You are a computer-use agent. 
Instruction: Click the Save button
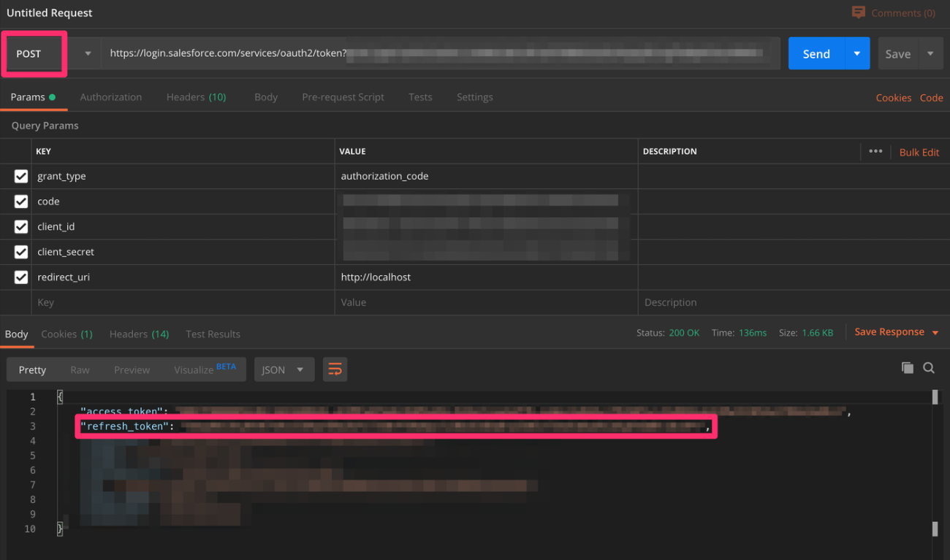pyautogui.click(x=898, y=53)
